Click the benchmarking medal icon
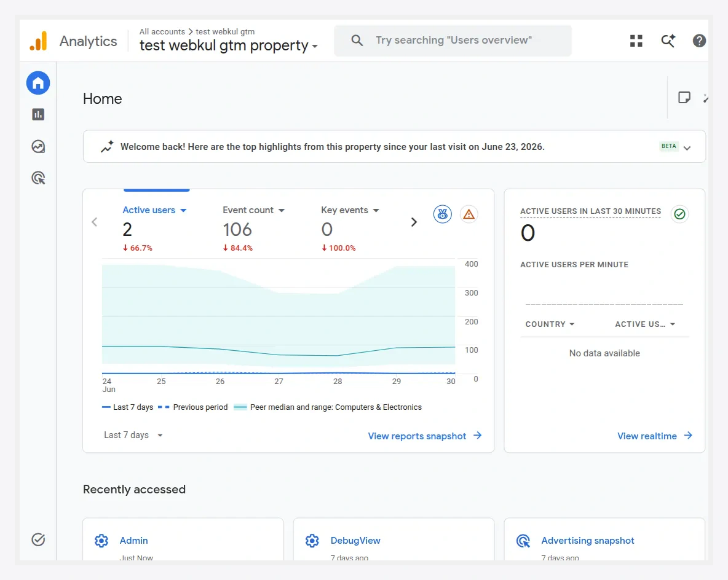The width and height of the screenshot is (728, 580). point(443,214)
